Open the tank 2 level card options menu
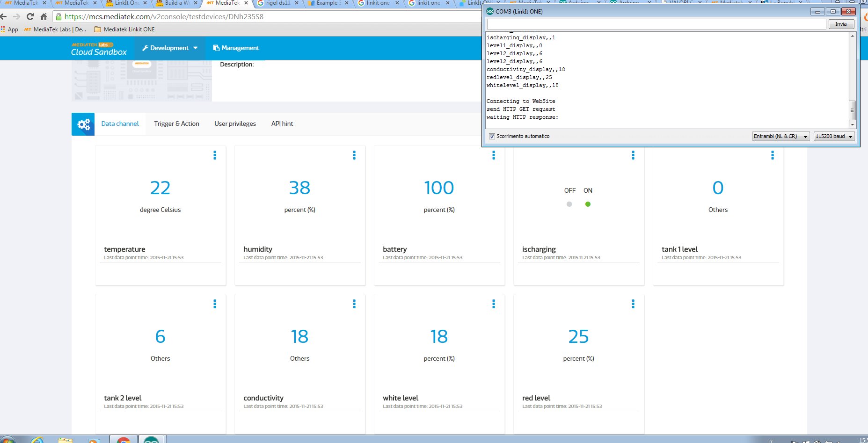The height and width of the screenshot is (443, 868). (215, 304)
